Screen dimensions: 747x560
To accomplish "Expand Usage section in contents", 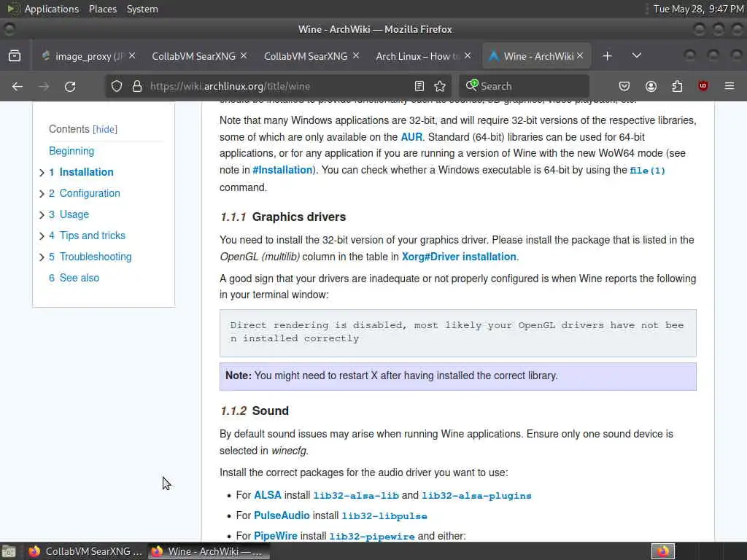I will click(x=42, y=215).
